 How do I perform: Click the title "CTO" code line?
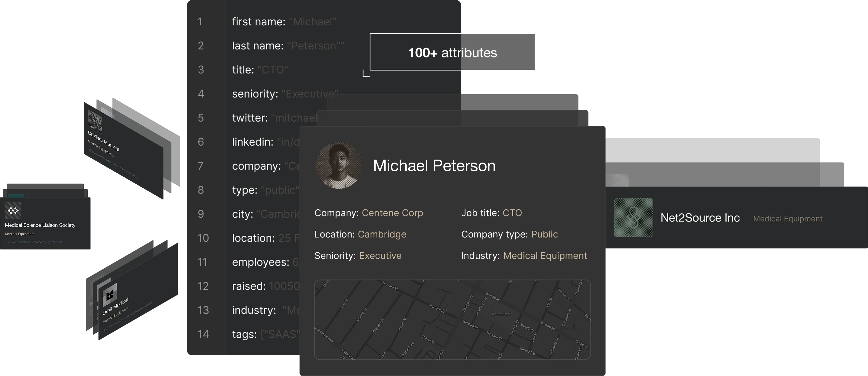[x=260, y=70]
